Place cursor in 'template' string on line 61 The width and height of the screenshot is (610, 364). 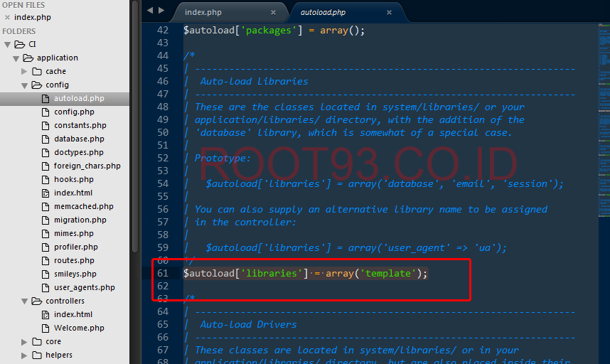(x=388, y=274)
